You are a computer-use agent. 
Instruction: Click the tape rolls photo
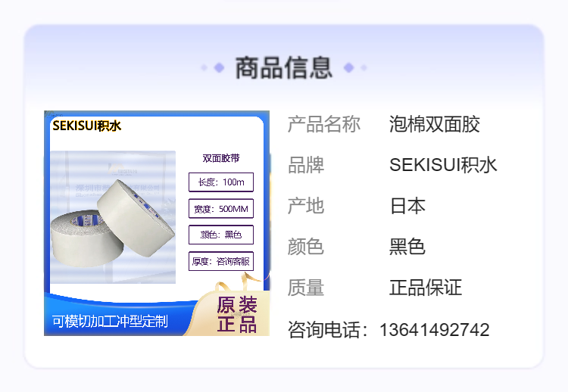tap(113, 217)
